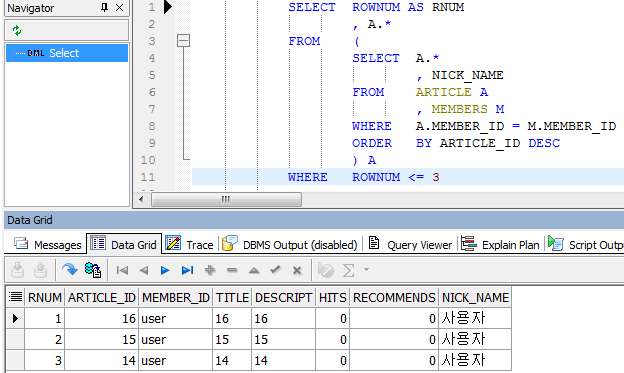Click the edit record triangle icon

pyautogui.click(x=254, y=271)
